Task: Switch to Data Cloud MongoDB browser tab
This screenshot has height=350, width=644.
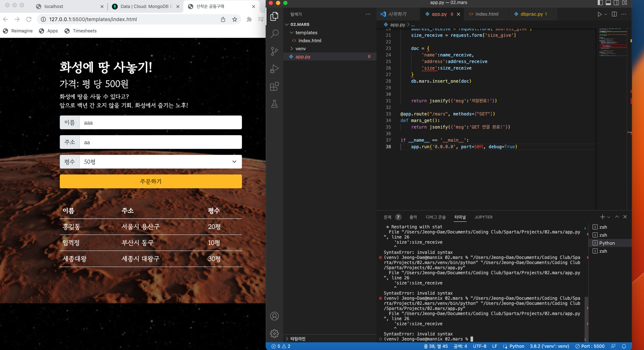Action: click(x=145, y=6)
